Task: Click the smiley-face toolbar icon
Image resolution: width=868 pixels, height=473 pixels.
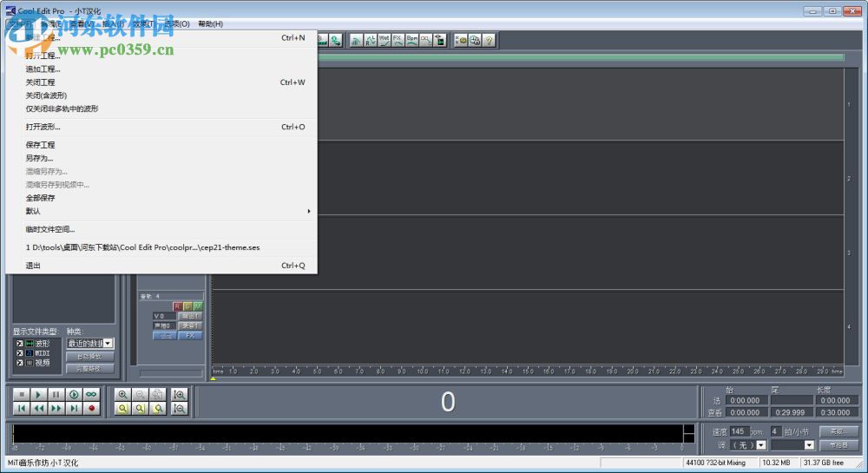Action: (461, 40)
